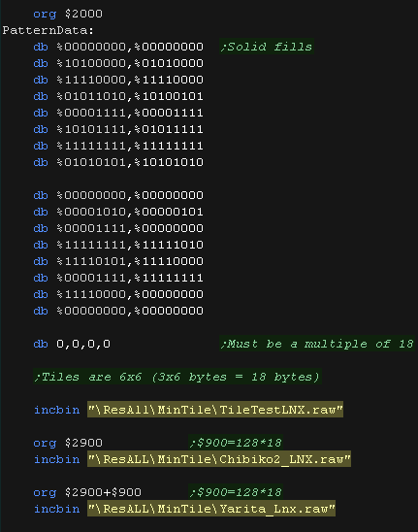Click the org $2000 line
The width and height of the screenshot is (418, 532).
68,14
